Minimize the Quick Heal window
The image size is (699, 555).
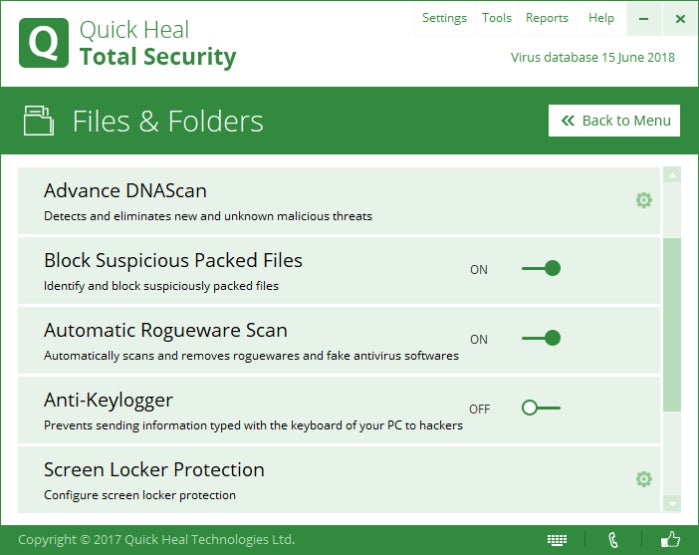pyautogui.click(x=644, y=19)
